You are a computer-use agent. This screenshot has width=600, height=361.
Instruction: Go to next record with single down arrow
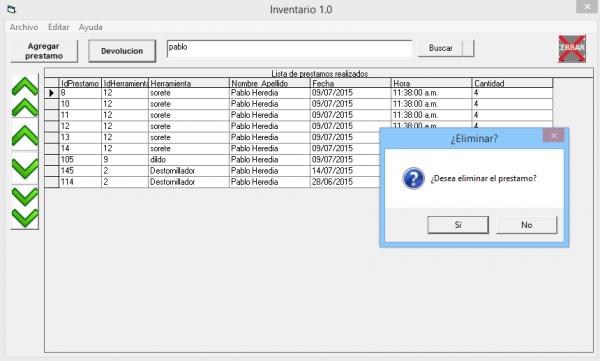pyautogui.click(x=25, y=168)
